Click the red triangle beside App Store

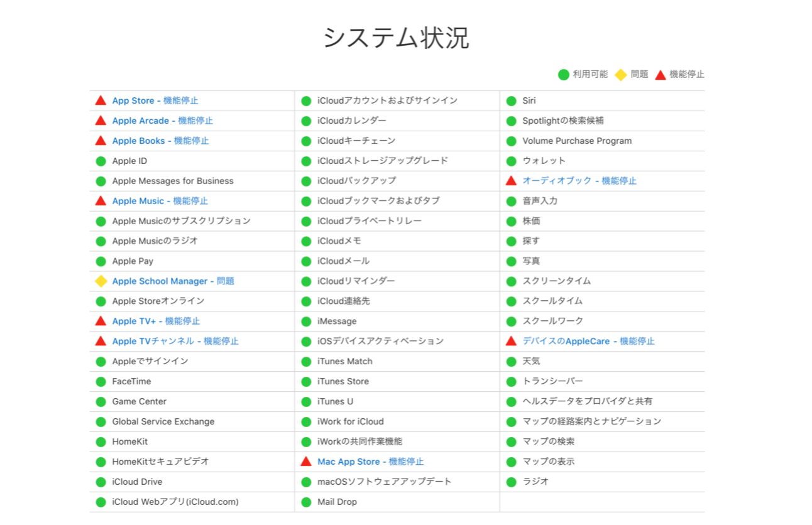tap(101, 100)
